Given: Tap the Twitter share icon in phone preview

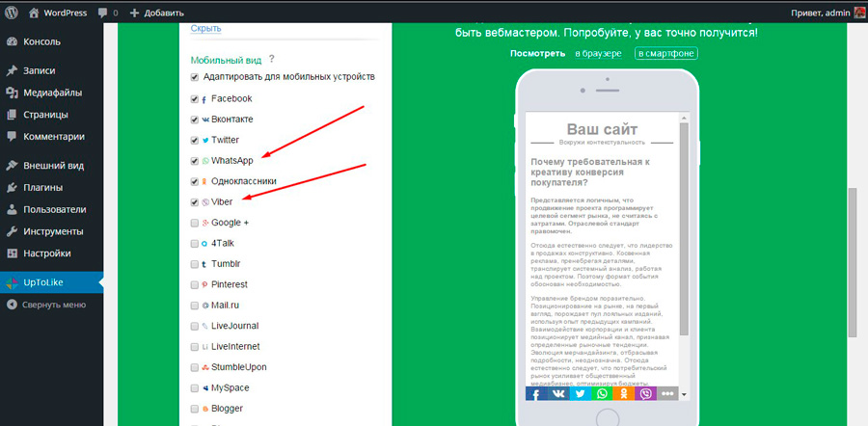Looking at the screenshot, I should click(x=581, y=394).
